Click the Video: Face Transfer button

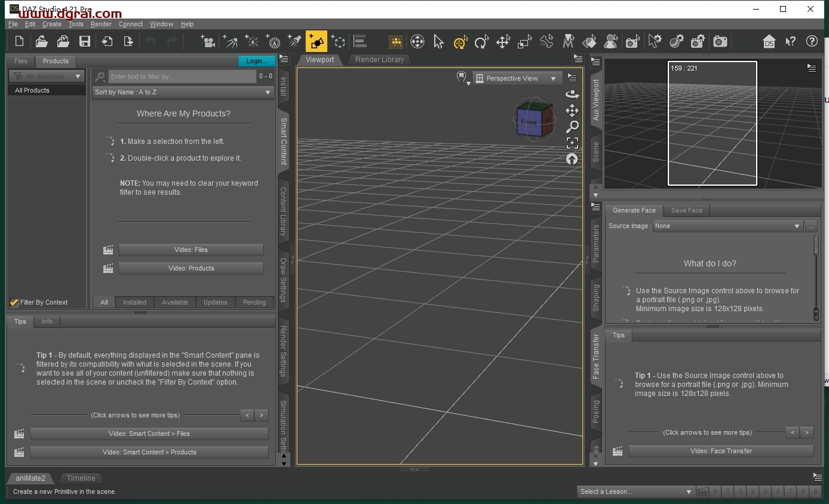click(x=721, y=451)
